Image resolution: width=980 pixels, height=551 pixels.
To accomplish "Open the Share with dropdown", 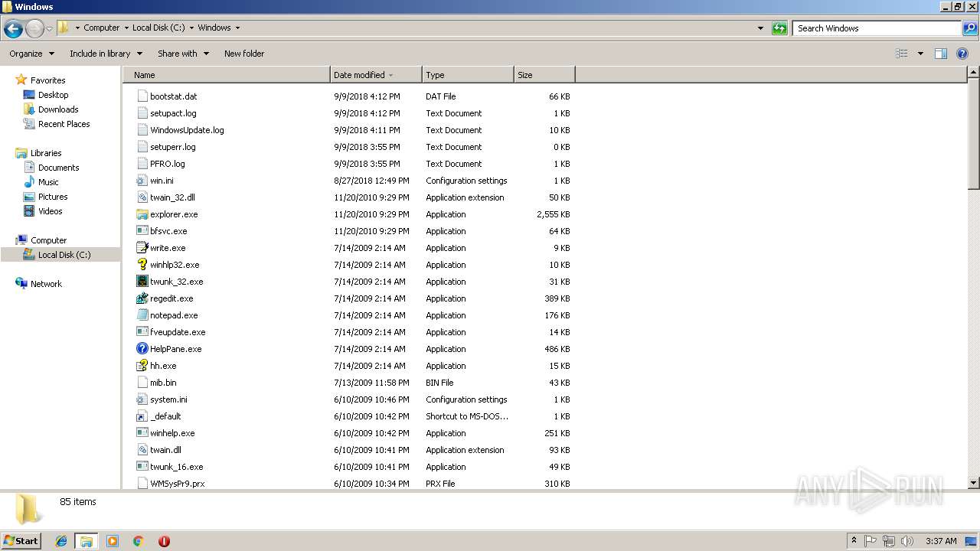I will (x=183, y=54).
